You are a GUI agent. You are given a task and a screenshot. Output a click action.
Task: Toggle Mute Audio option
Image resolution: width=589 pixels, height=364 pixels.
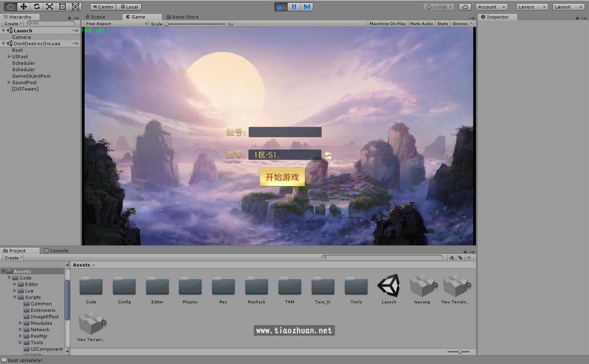coord(421,24)
